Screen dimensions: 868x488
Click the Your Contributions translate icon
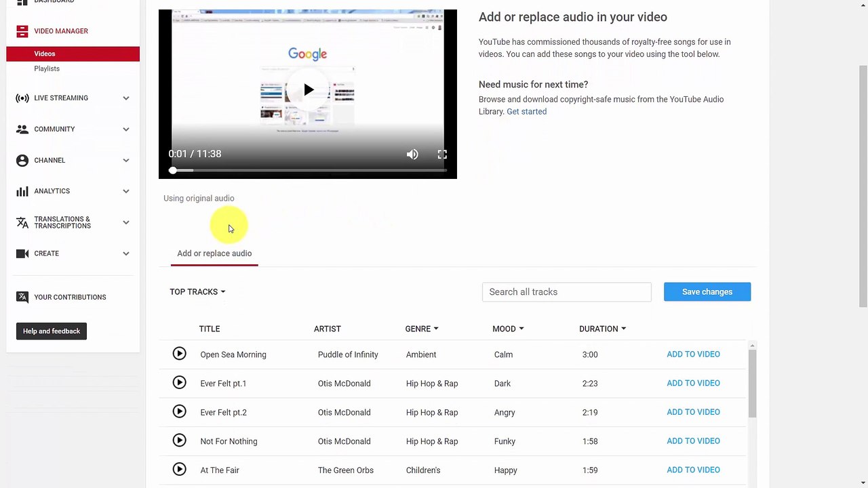coord(22,297)
